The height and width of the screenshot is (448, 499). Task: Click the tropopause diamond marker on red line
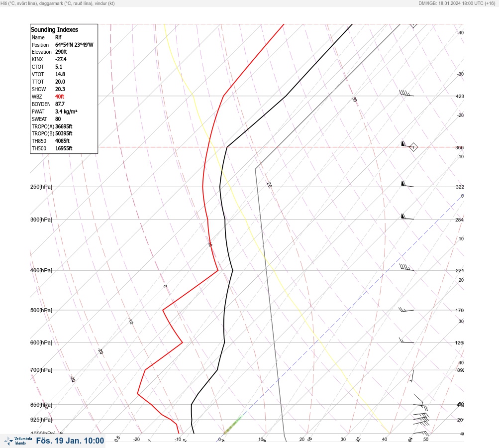413,147
